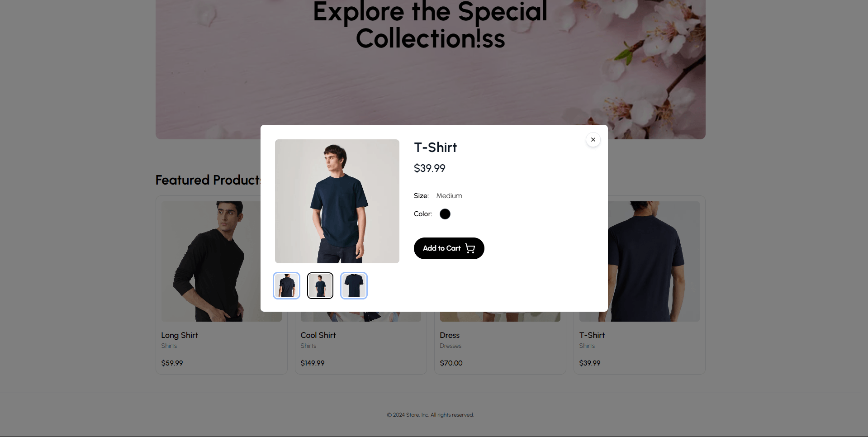This screenshot has height=437, width=868.
Task: Open the Cool Shirt product title
Action: [x=318, y=335]
